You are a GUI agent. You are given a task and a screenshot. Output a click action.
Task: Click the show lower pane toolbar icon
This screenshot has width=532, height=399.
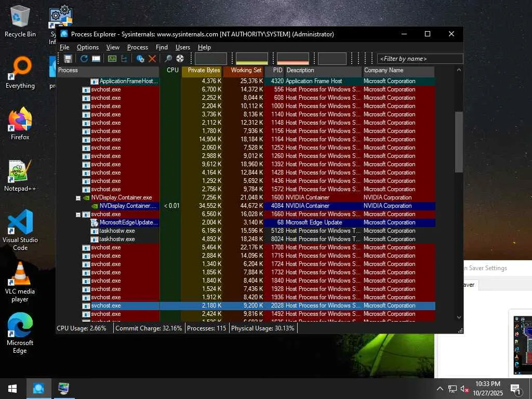tap(96, 59)
